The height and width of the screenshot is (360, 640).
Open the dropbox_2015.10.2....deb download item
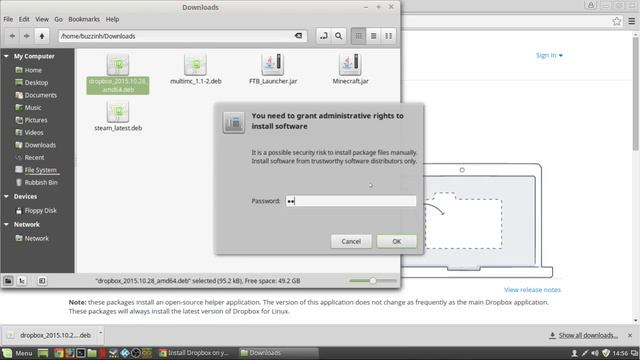51,335
